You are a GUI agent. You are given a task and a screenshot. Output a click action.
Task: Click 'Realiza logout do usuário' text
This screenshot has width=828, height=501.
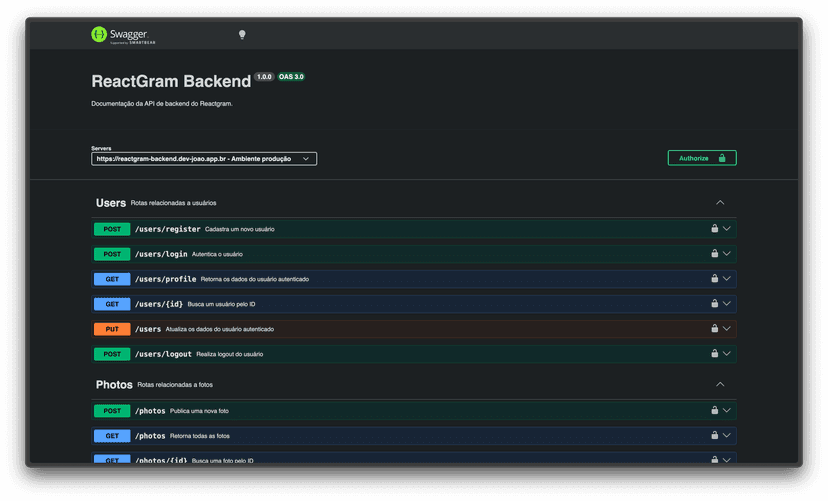pos(230,354)
